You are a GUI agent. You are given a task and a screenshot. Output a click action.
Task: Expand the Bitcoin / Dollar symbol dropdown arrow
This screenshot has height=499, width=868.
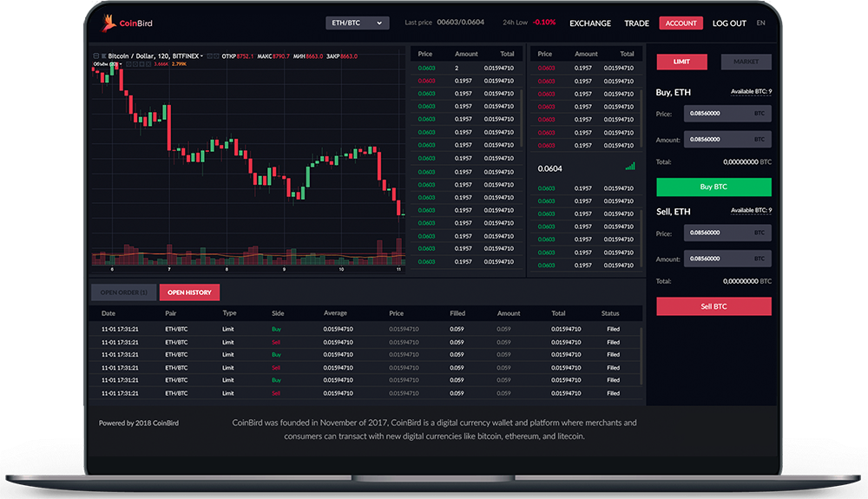(x=201, y=56)
